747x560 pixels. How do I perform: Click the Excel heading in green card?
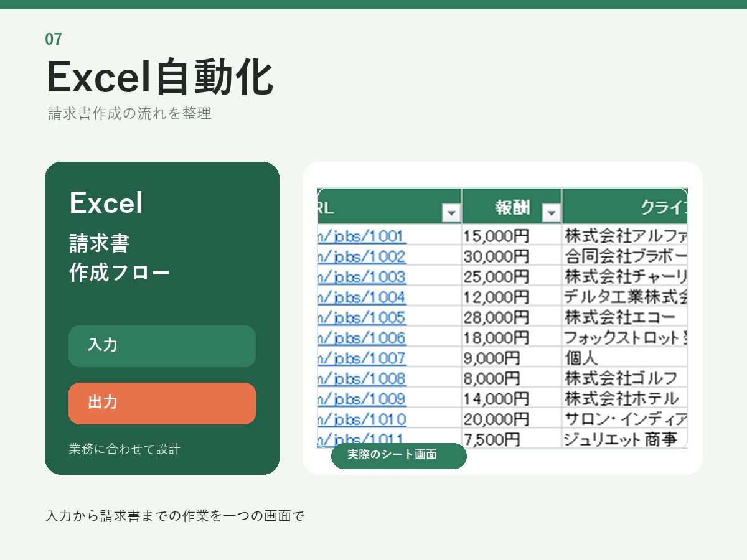pos(106,202)
